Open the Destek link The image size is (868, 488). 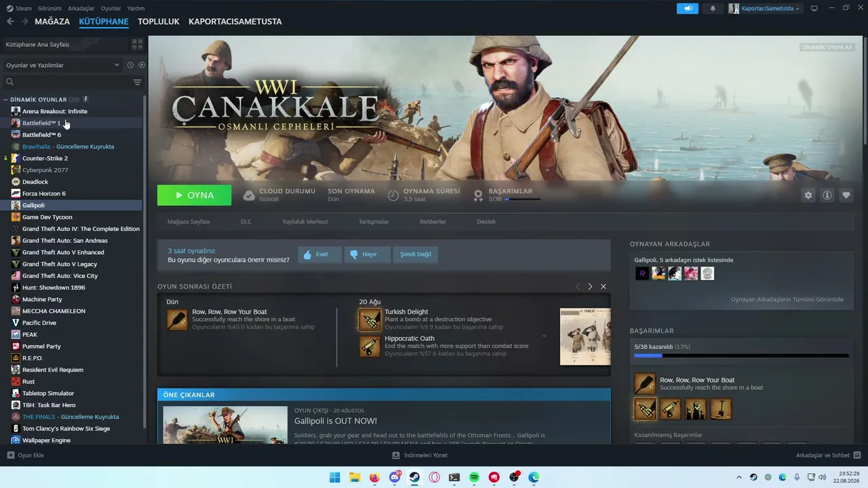486,222
